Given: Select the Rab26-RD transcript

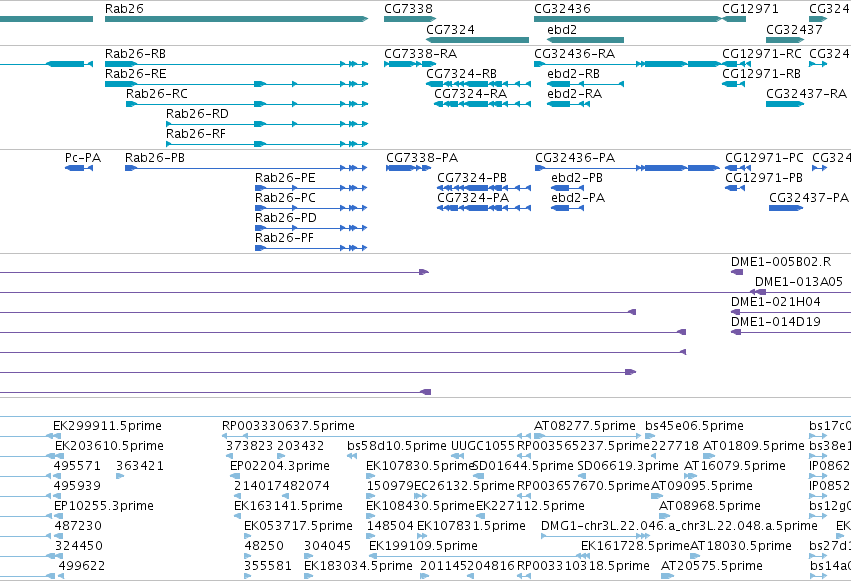Looking at the screenshot, I should click(267, 124).
